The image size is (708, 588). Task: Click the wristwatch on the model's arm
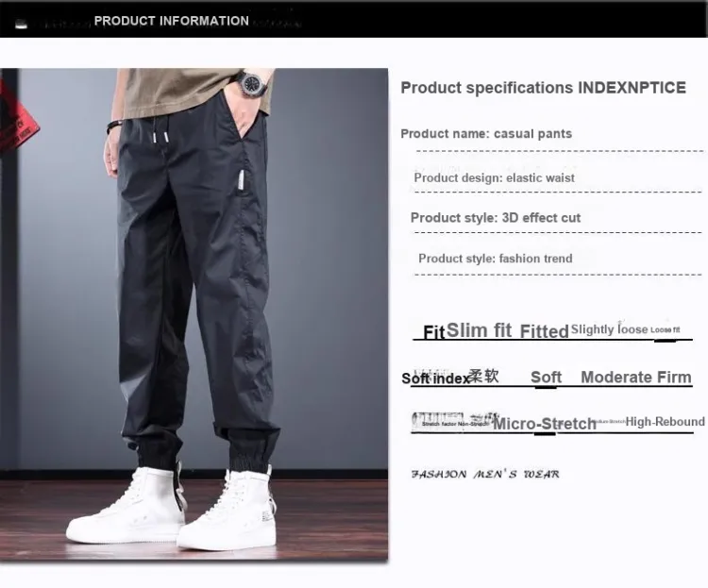pyautogui.click(x=252, y=83)
